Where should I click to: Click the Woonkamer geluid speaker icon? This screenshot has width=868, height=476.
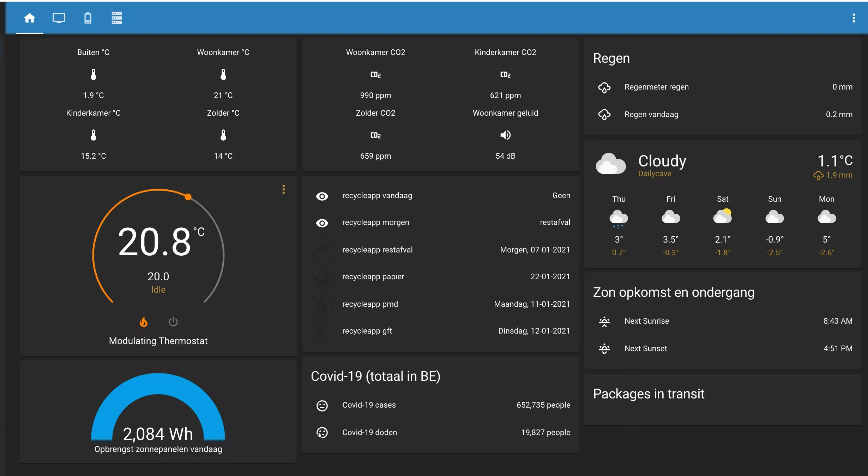coord(505,135)
